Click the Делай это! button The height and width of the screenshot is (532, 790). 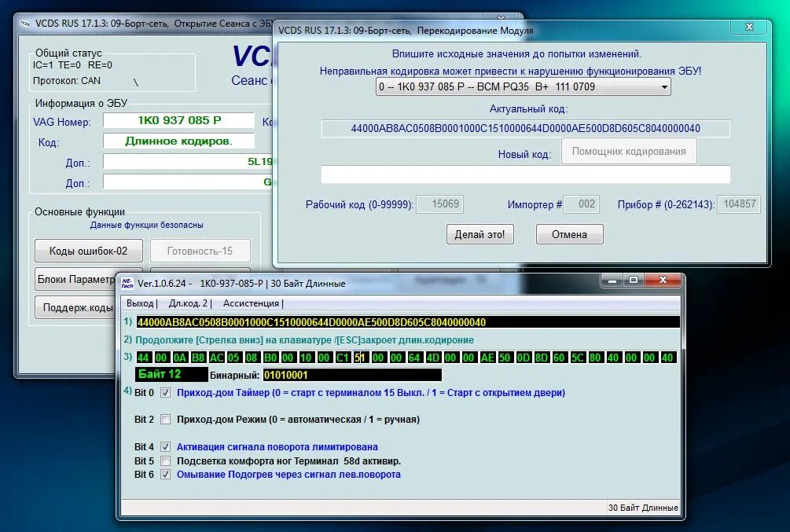480,234
